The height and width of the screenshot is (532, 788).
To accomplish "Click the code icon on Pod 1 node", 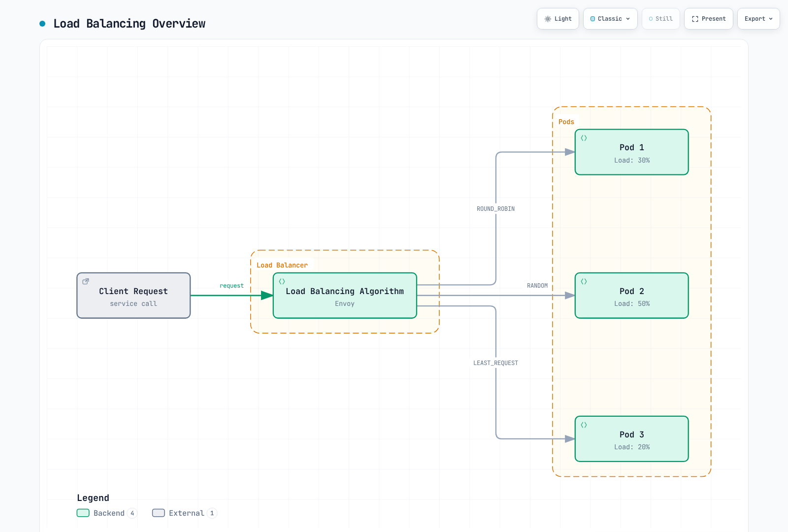I will pos(584,138).
